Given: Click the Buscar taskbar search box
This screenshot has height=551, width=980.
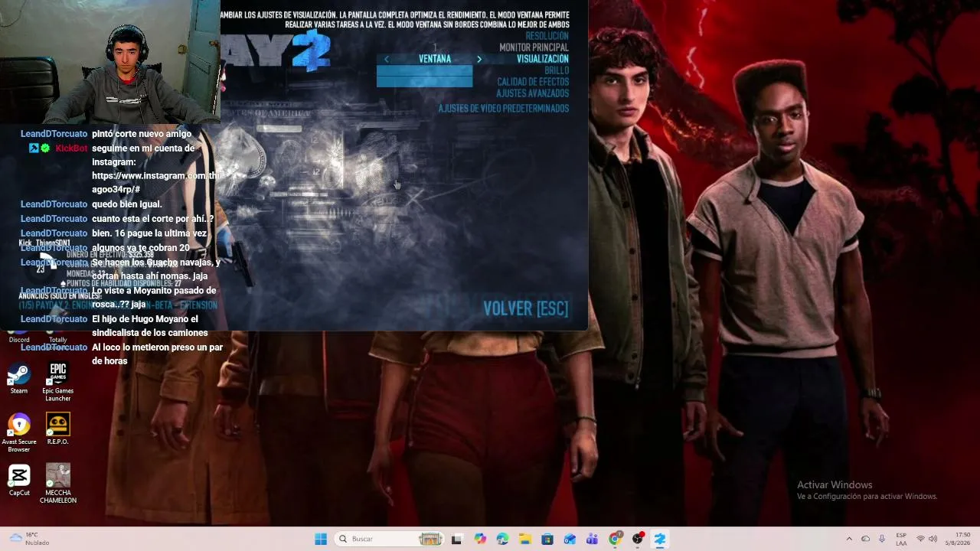Looking at the screenshot, I should (389, 539).
